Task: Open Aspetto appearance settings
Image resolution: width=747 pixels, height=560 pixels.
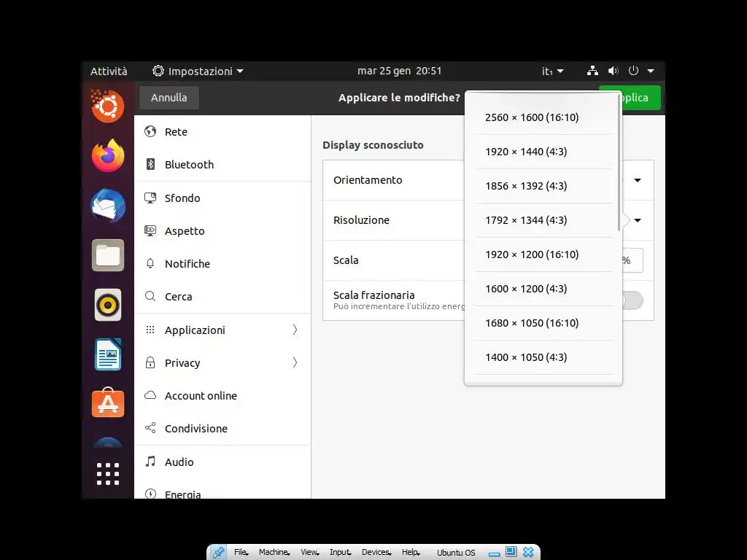Action: coord(222,231)
